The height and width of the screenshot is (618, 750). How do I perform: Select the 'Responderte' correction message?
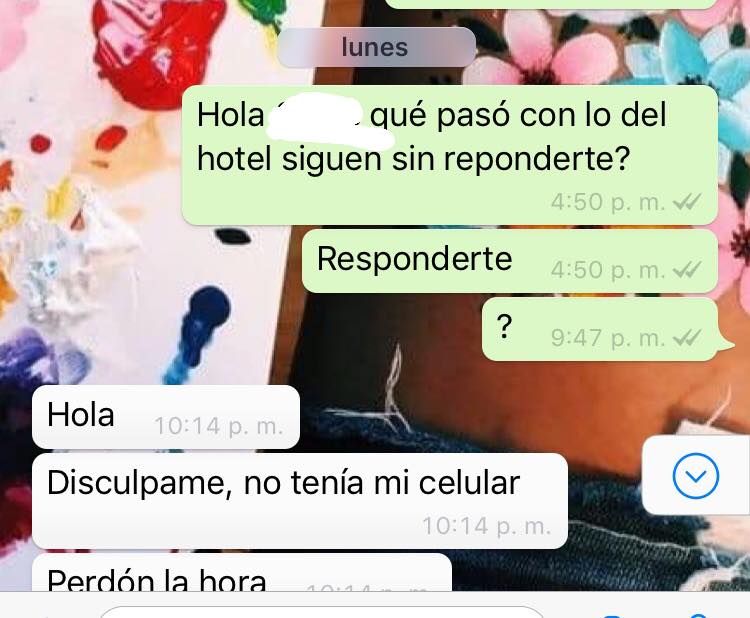pyautogui.click(x=510, y=261)
